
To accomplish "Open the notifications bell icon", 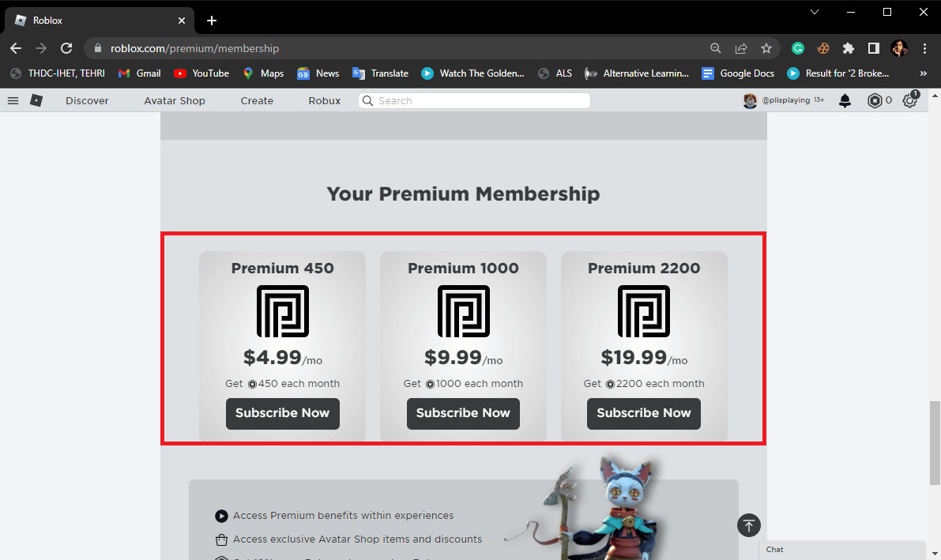I will point(845,100).
